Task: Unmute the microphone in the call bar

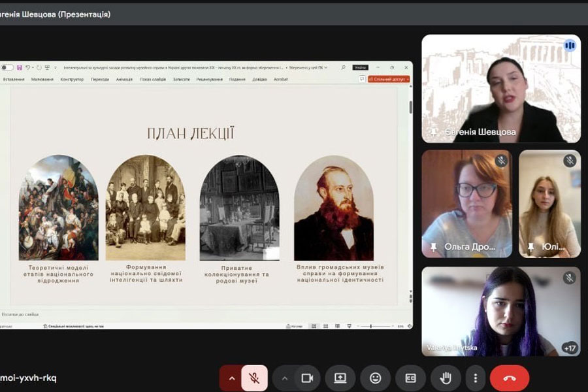Action: click(254, 378)
